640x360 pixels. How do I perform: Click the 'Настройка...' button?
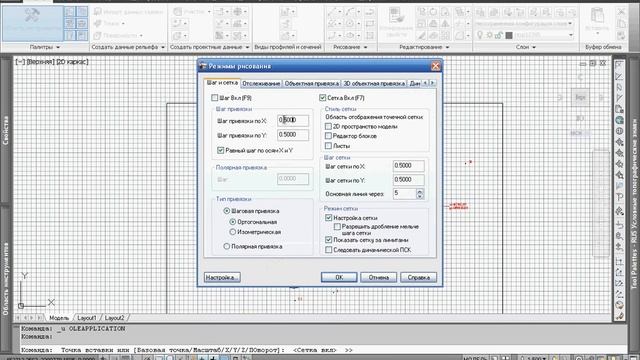tap(222, 278)
